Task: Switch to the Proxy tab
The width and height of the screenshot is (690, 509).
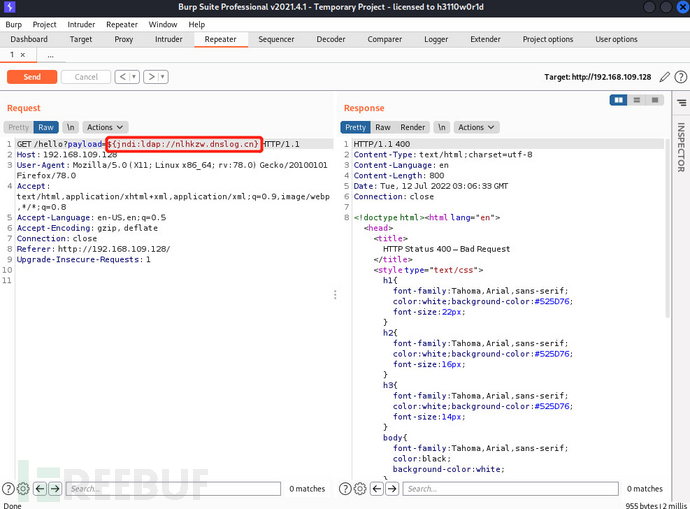Action: tap(124, 39)
